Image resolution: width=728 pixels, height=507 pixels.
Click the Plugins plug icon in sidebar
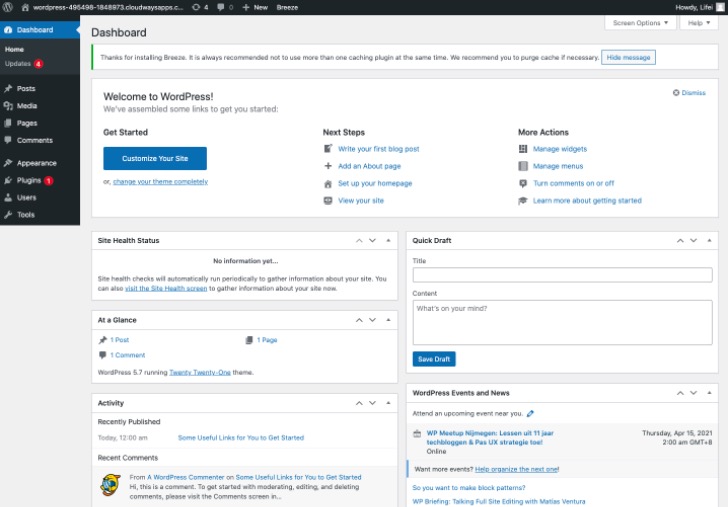click(8, 180)
